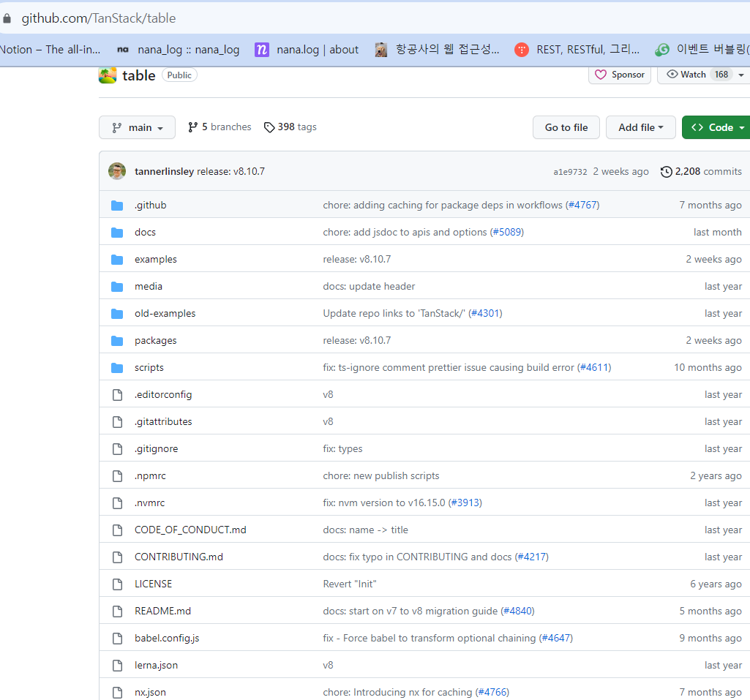This screenshot has height=700, width=750.
Task: Click the code brackets icon on Code button
Action: (x=697, y=127)
